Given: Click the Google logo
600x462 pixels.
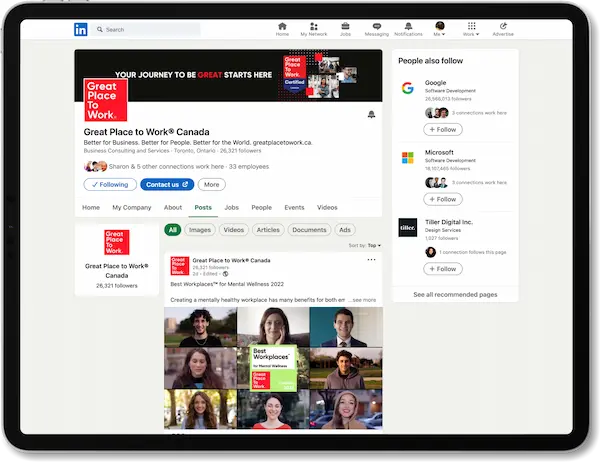Looking at the screenshot, I should pos(408,88).
